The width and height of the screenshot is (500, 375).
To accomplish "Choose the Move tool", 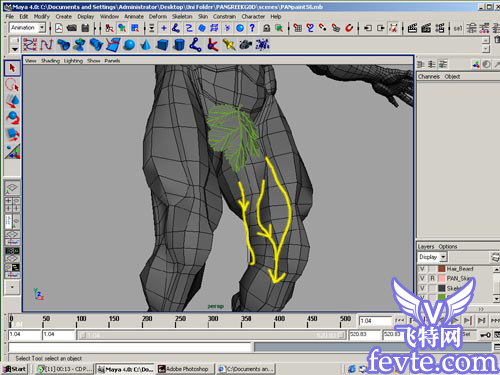I will click(12, 101).
